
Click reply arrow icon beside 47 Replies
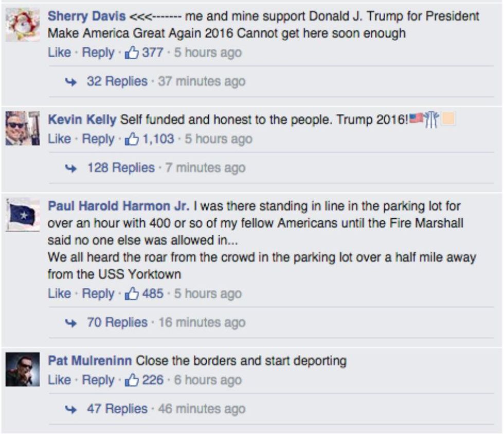(71, 409)
